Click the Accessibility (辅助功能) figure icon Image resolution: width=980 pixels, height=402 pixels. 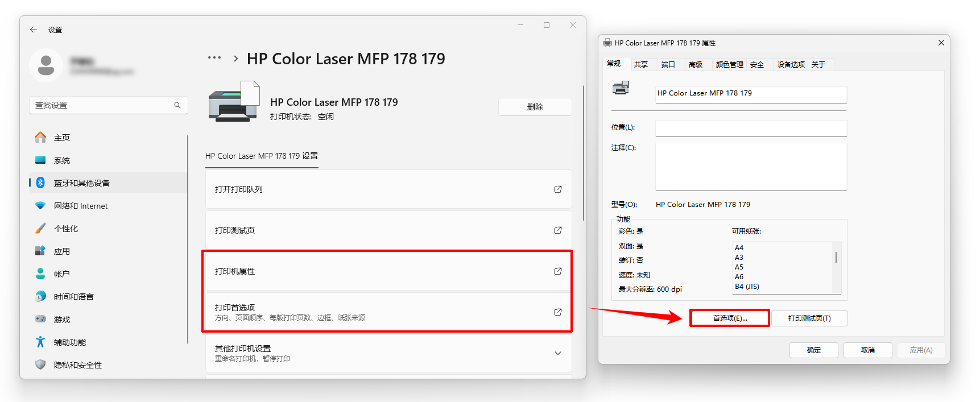pos(40,342)
